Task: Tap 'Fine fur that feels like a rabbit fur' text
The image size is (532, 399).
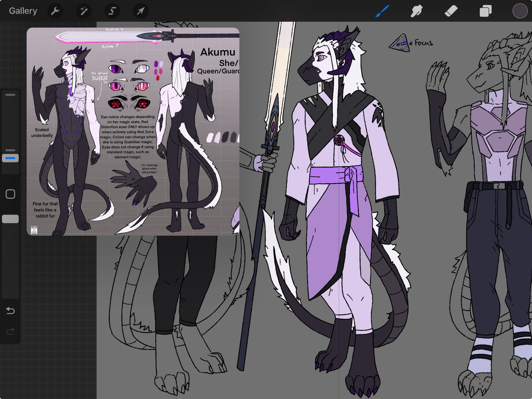Action: [x=45, y=210]
